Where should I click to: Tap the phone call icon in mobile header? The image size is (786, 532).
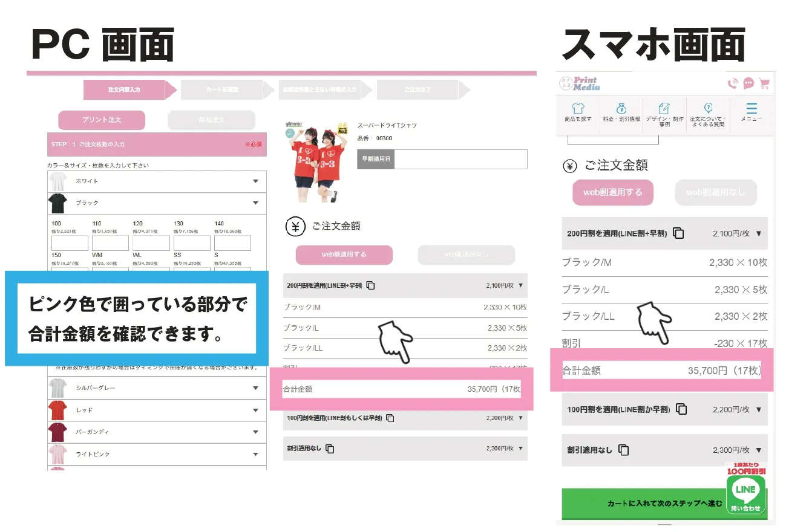click(x=733, y=84)
